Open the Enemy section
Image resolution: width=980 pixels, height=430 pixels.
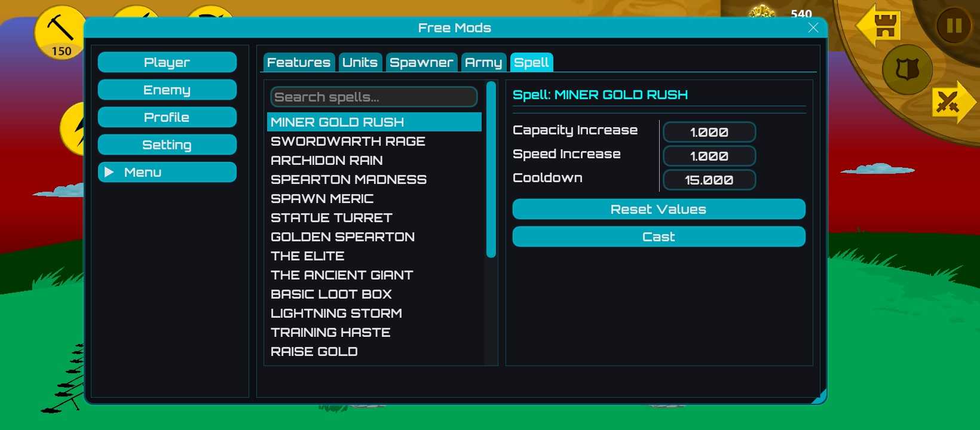click(167, 90)
